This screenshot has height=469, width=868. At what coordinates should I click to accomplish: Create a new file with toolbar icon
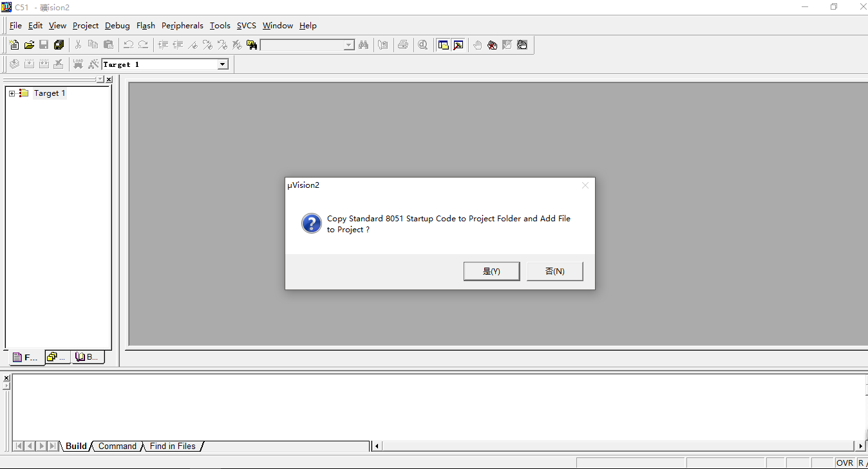tap(14, 44)
